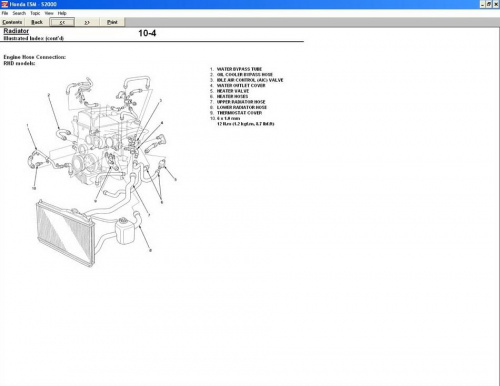Open the Search menu
This screenshot has height=386, width=500.
pos(19,13)
